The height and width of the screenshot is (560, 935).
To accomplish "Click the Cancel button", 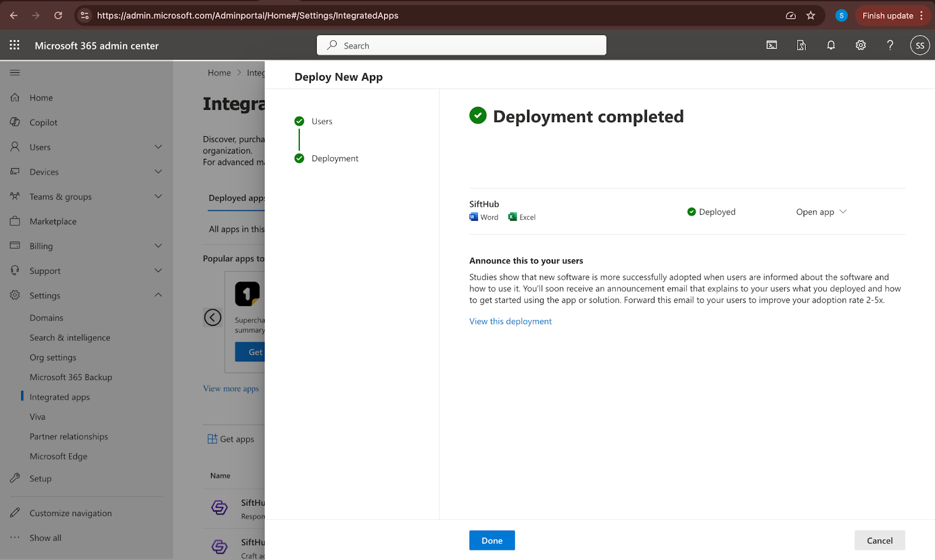I will point(879,541).
